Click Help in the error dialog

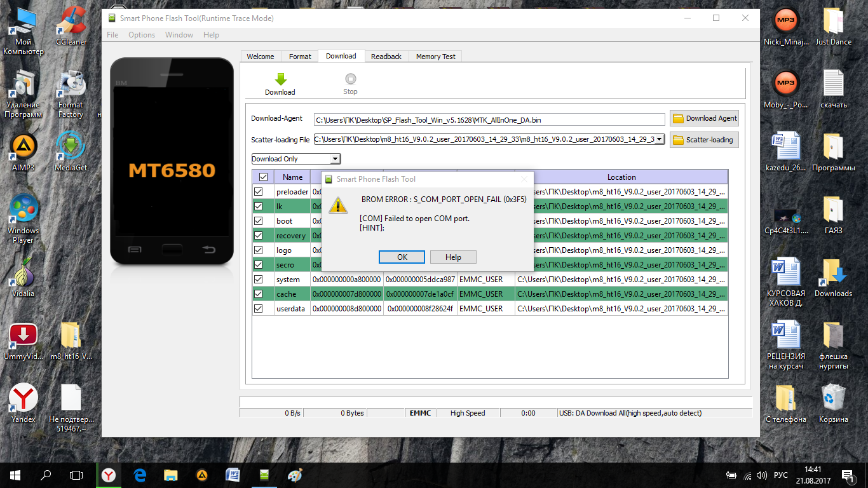pos(453,257)
